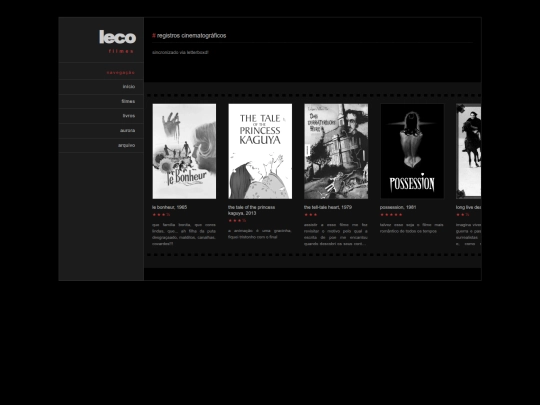
Task: Click the tell-tale heart, 1979 title
Action: [x=328, y=207]
